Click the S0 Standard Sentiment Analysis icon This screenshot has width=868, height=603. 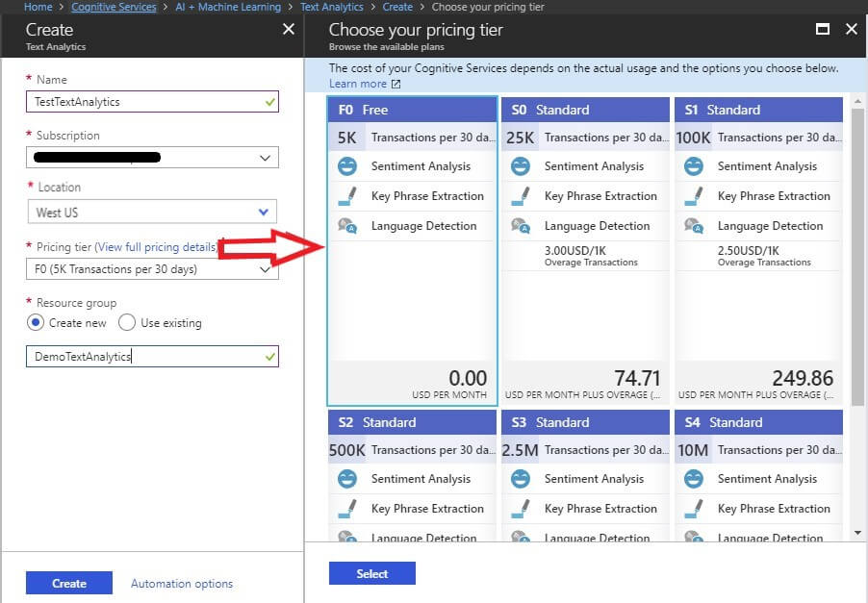[521, 166]
